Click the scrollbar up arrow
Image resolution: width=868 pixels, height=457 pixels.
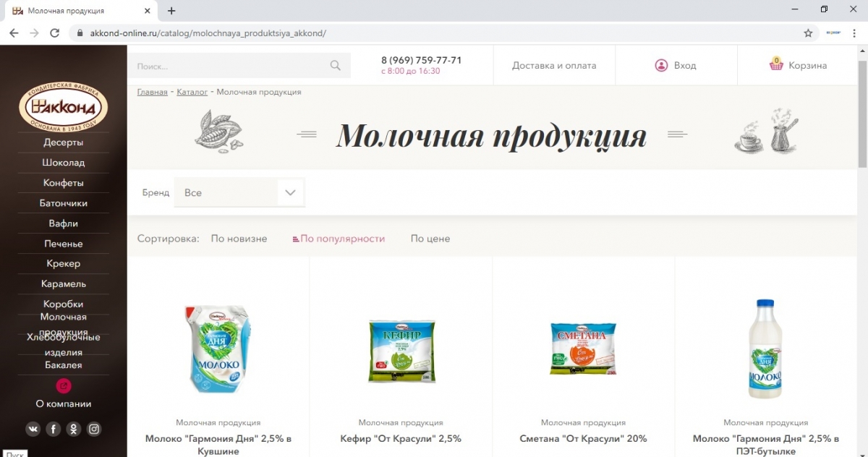pos(861,51)
